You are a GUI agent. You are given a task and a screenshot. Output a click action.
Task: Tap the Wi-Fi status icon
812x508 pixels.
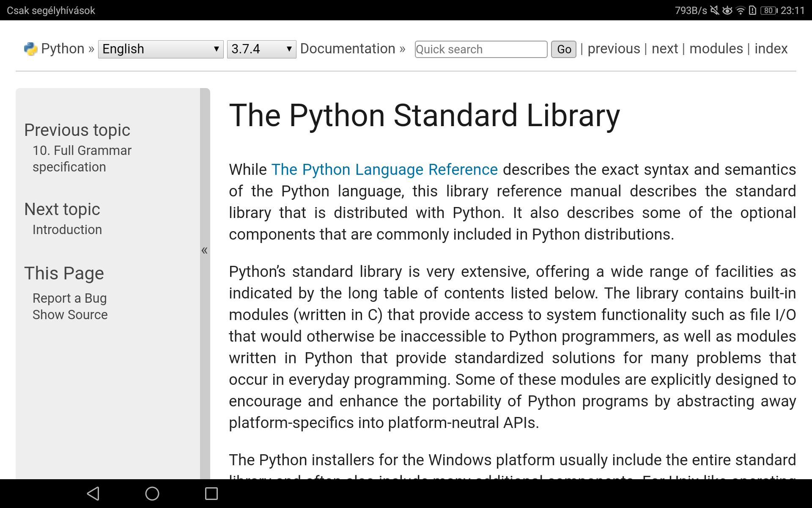pos(740,11)
